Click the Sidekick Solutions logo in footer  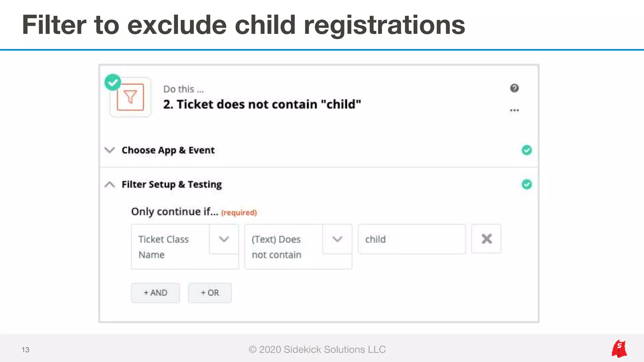(x=619, y=348)
